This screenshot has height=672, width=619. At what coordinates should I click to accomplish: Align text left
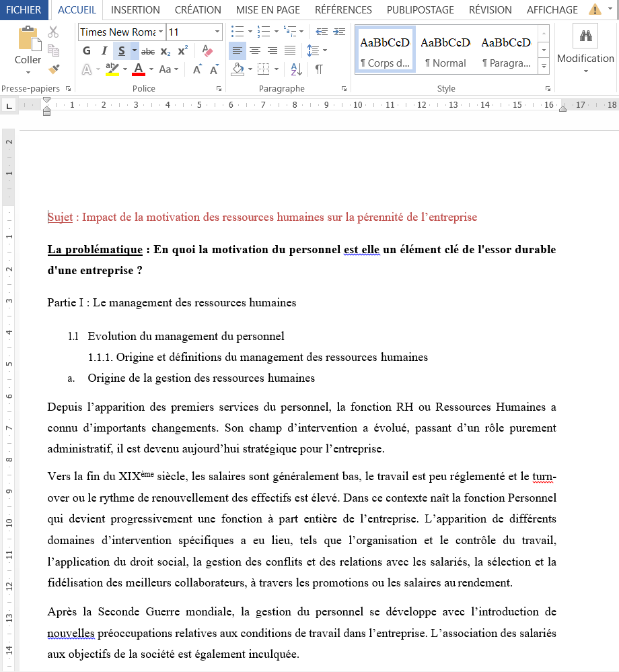238,51
